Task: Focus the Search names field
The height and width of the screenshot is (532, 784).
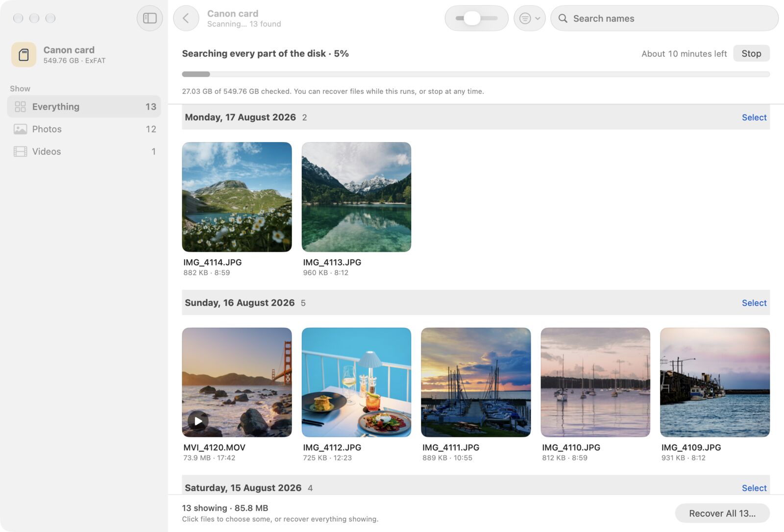Action: (x=664, y=18)
